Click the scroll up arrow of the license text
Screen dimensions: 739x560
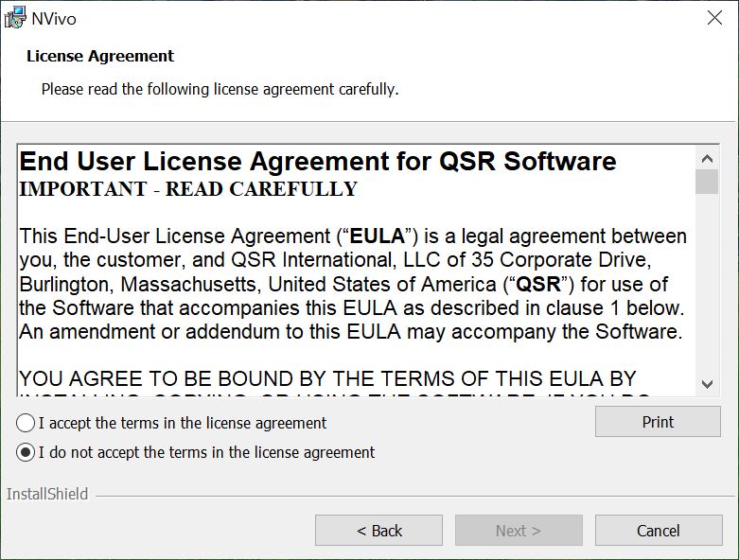pyautogui.click(x=707, y=159)
